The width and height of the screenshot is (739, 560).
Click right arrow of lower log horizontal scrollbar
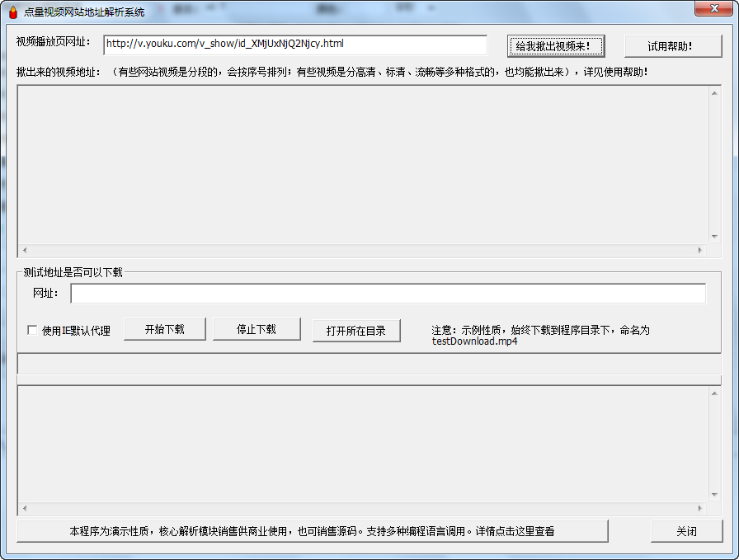[x=700, y=509]
